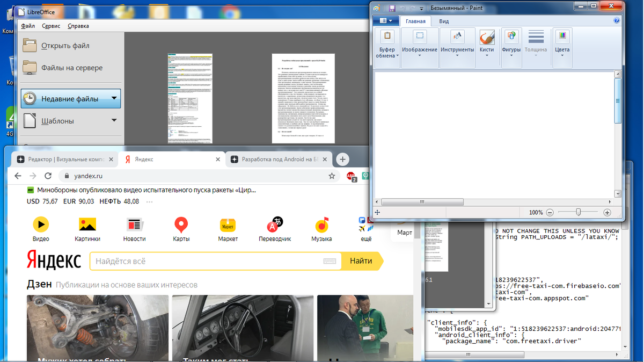This screenshot has height=362, width=644.
Task: Close the Яндекс browser tab
Action: coord(217,160)
